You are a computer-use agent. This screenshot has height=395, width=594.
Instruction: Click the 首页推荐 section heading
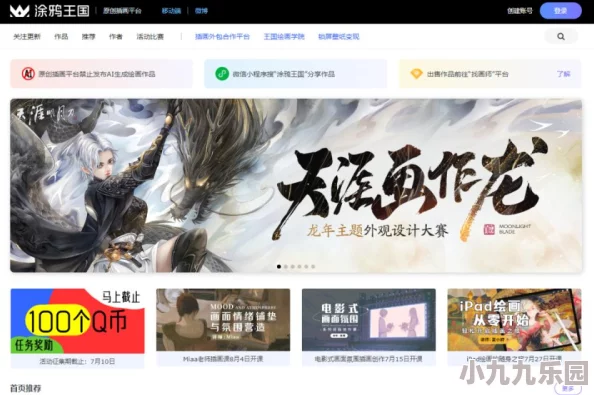25,388
